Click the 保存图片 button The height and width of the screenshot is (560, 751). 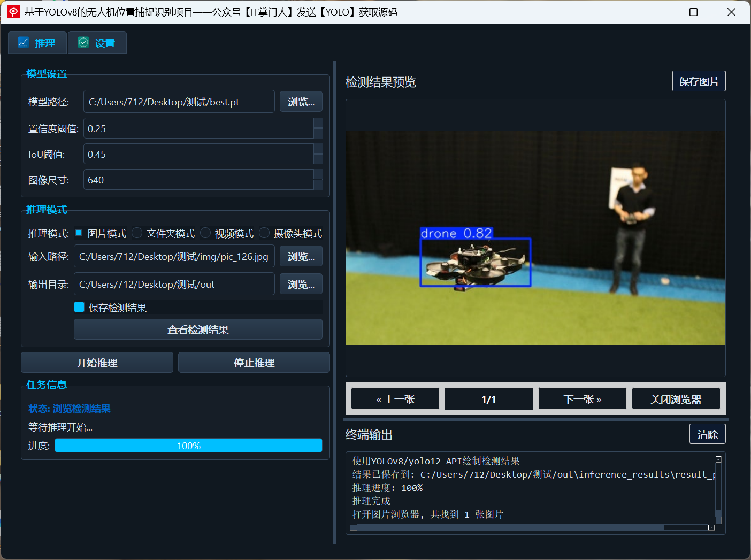click(699, 81)
